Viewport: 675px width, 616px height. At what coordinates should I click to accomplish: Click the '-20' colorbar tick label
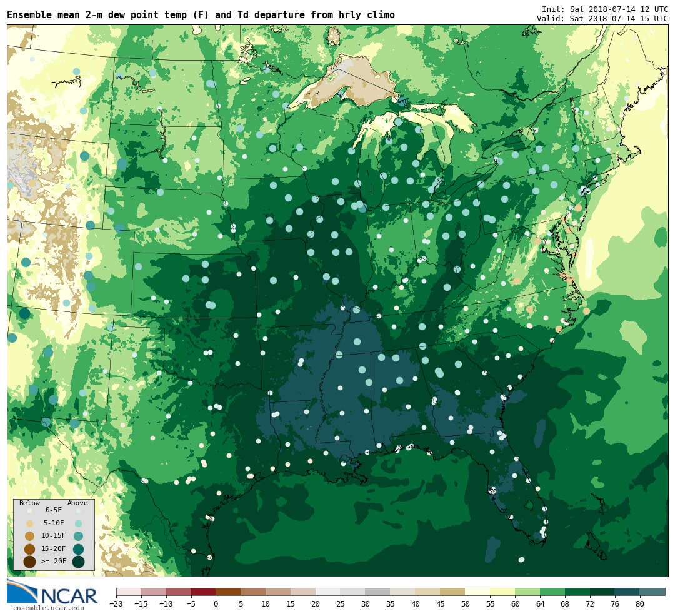pos(116,604)
